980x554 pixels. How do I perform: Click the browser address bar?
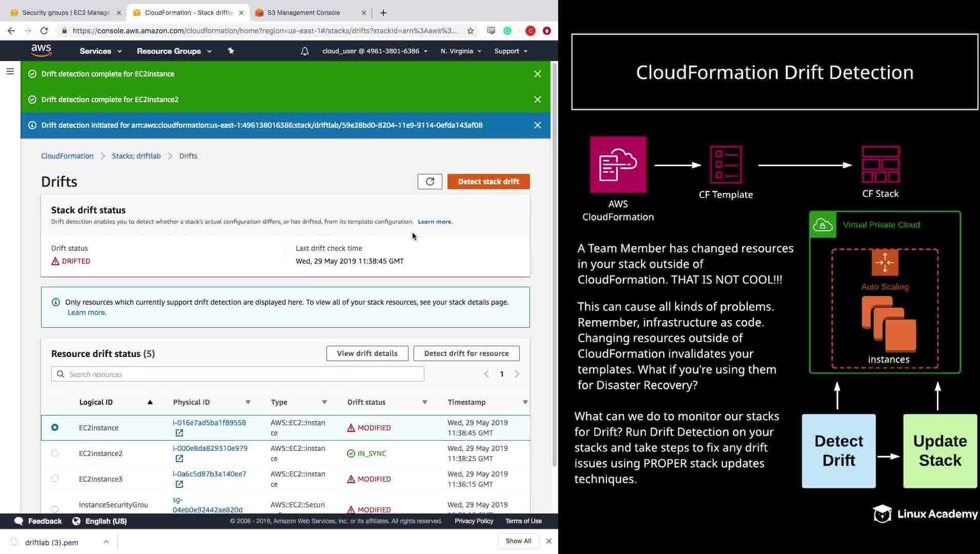pyautogui.click(x=264, y=31)
